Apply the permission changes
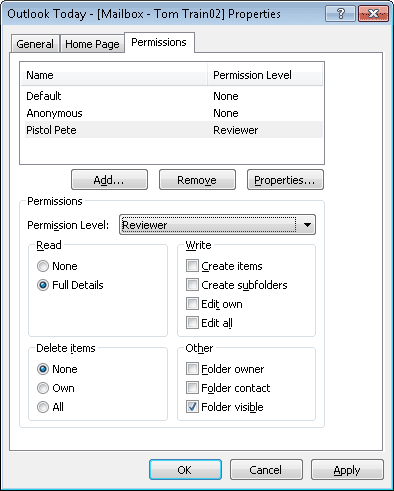 tap(347, 470)
